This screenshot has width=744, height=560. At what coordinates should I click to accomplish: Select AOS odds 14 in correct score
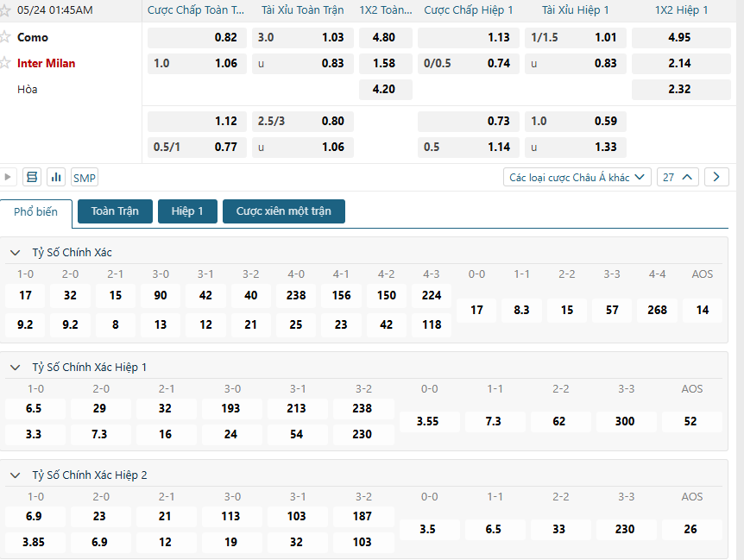click(702, 310)
